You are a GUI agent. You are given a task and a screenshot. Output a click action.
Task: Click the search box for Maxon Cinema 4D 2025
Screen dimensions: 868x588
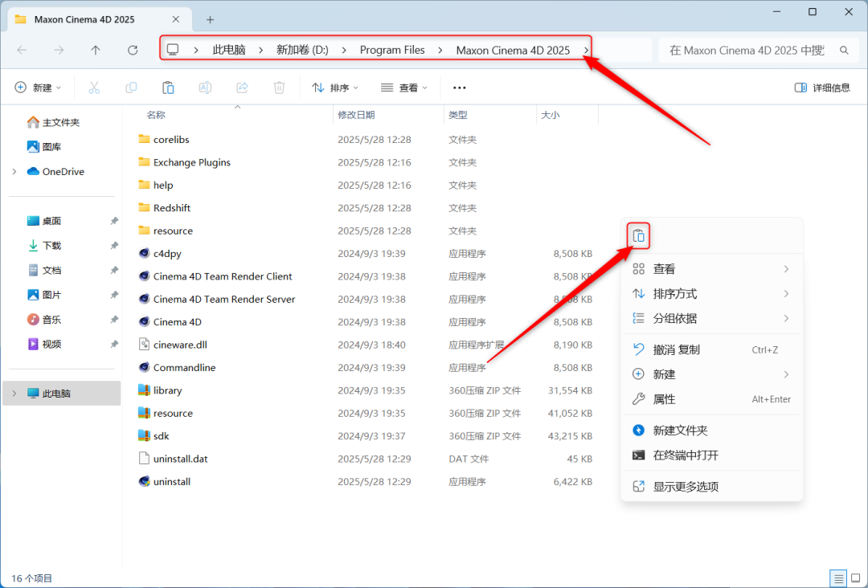point(746,50)
